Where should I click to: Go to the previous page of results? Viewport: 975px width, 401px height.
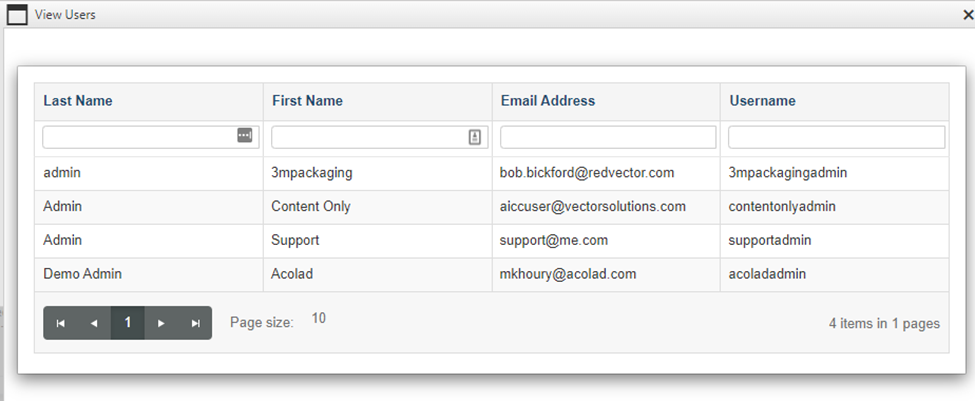(x=94, y=323)
